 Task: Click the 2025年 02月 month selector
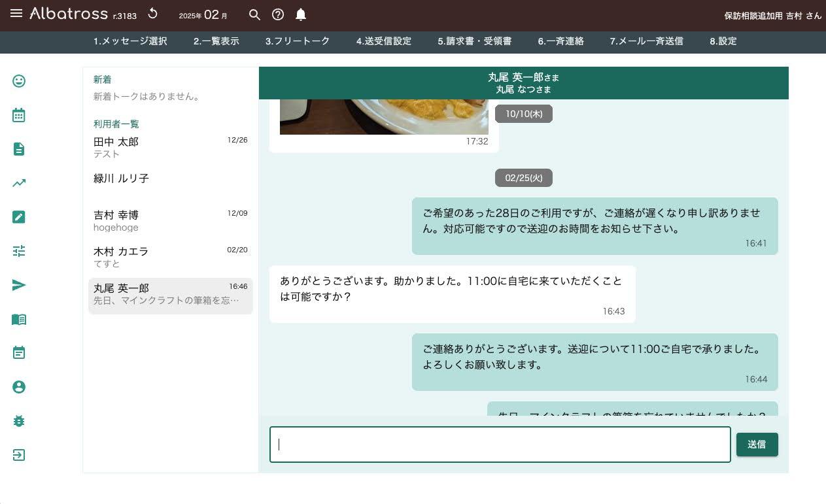click(x=203, y=14)
